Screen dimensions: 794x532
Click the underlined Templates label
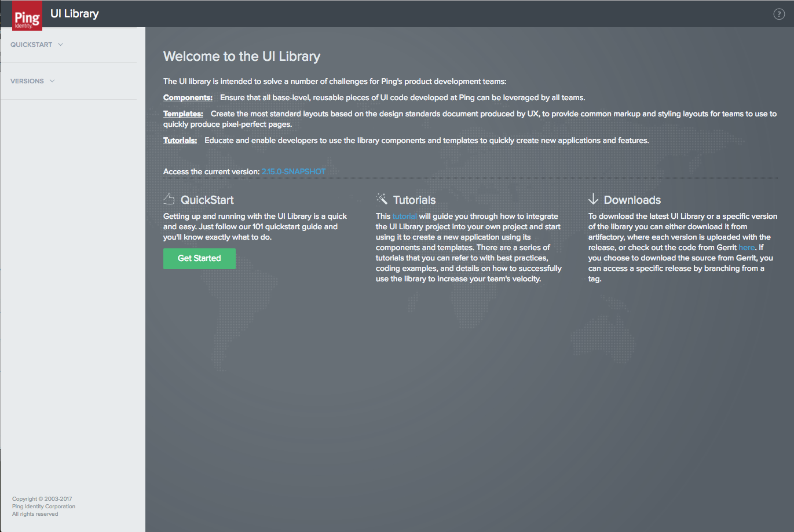click(x=183, y=114)
